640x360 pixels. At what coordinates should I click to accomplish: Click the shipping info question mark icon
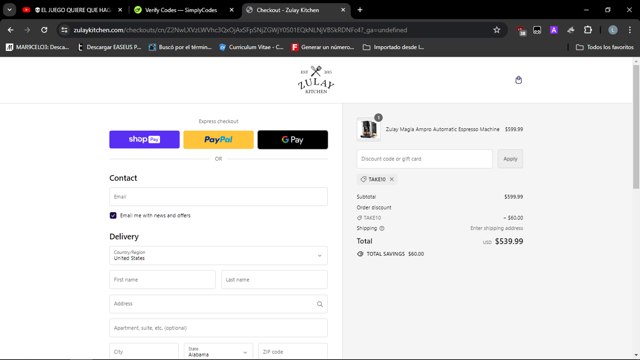click(382, 229)
